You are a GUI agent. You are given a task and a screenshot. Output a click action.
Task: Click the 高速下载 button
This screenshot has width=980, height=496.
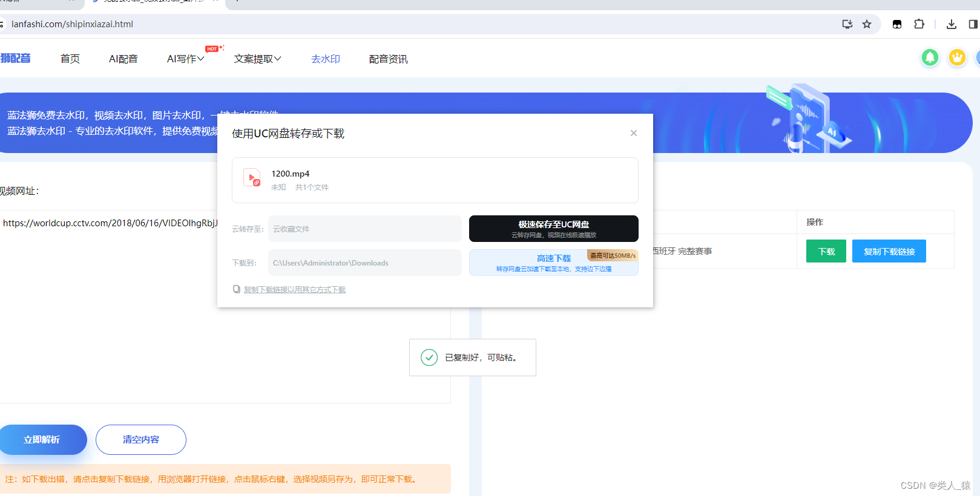(x=553, y=263)
